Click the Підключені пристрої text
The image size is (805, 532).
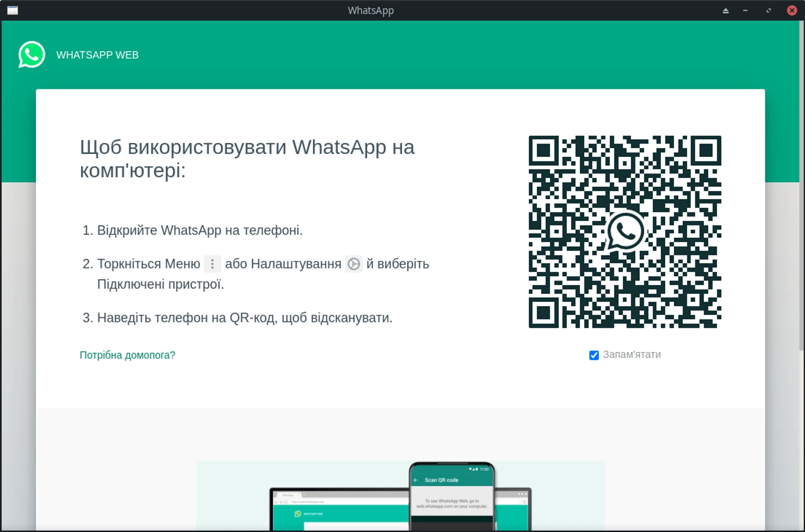(161, 284)
